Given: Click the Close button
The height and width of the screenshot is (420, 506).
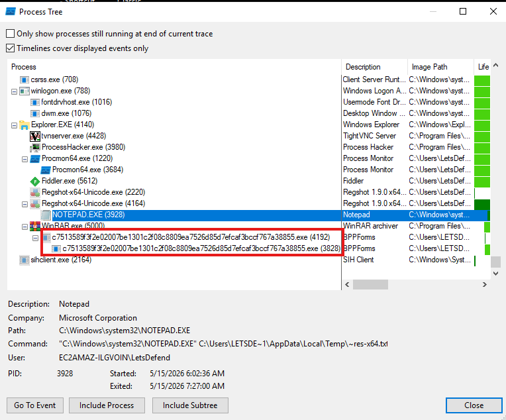Looking at the screenshot, I should (474, 405).
